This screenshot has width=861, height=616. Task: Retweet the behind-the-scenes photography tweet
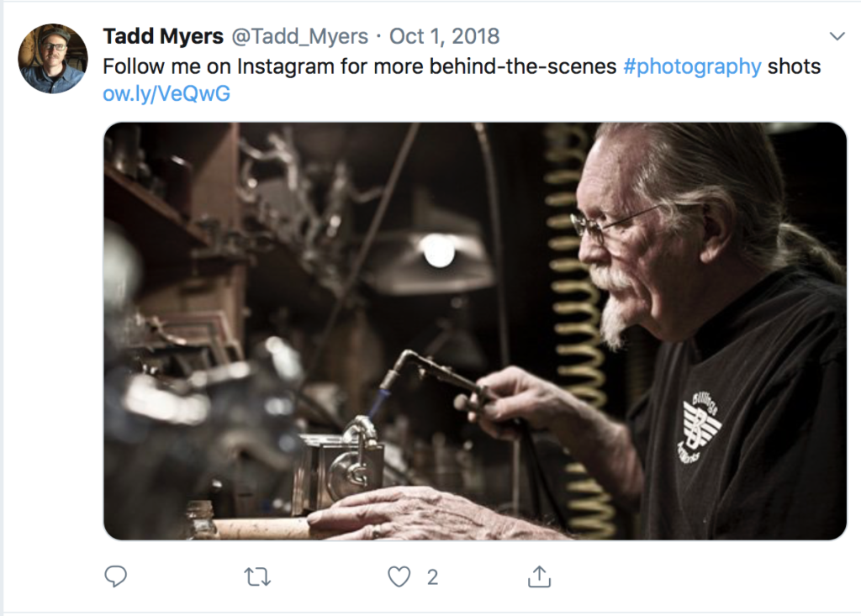pos(256,577)
